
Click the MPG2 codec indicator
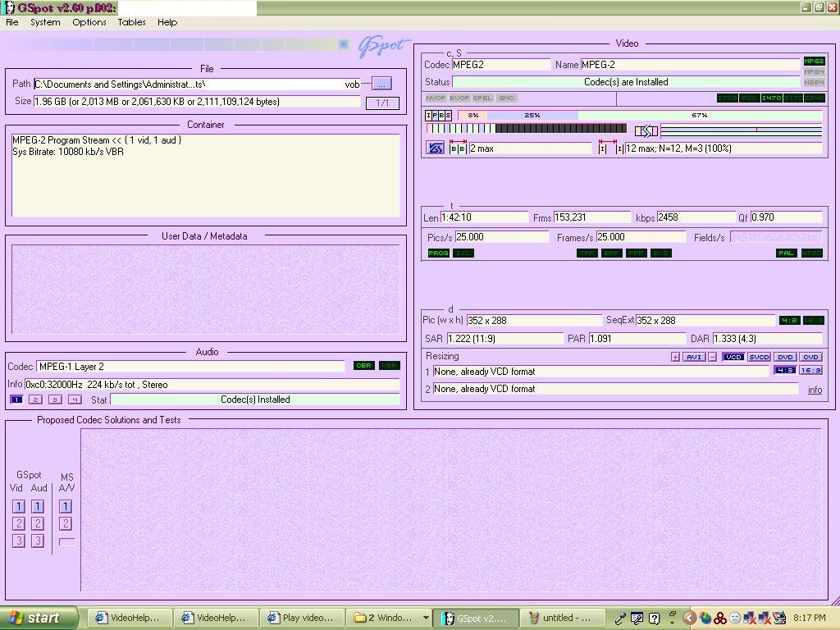click(814, 61)
